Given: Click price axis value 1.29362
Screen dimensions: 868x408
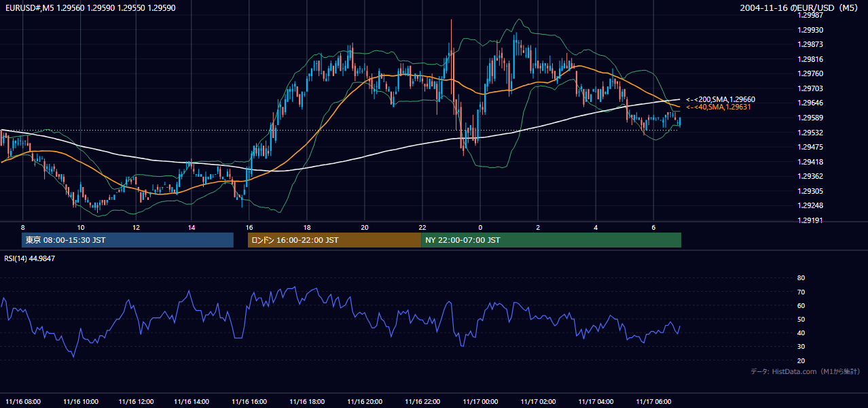Looking at the screenshot, I should pyautogui.click(x=811, y=176).
